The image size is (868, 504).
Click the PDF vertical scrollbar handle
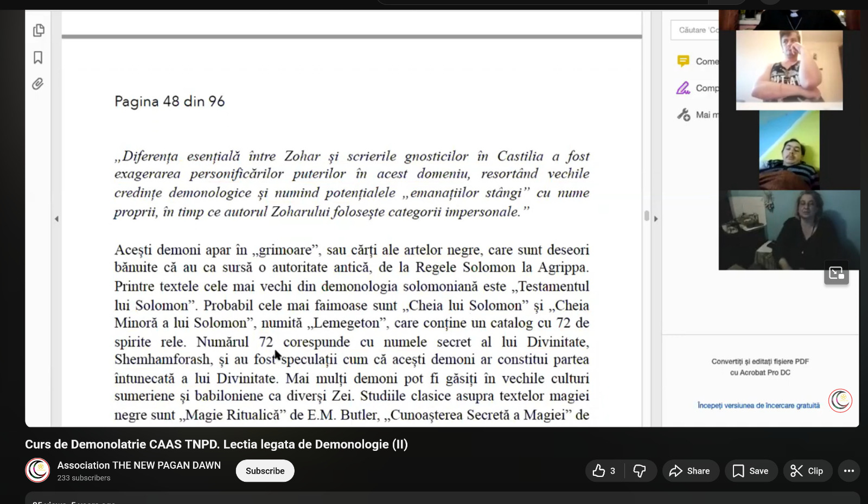646,216
